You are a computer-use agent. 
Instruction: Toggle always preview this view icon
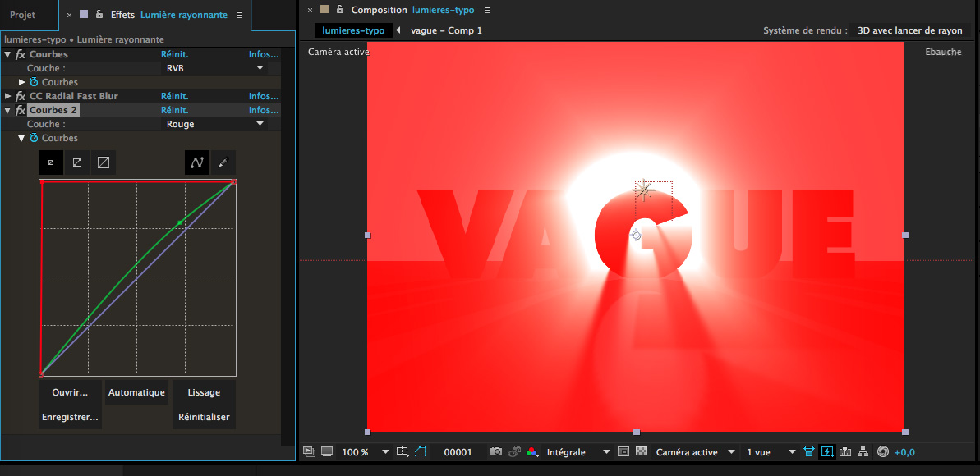click(309, 451)
